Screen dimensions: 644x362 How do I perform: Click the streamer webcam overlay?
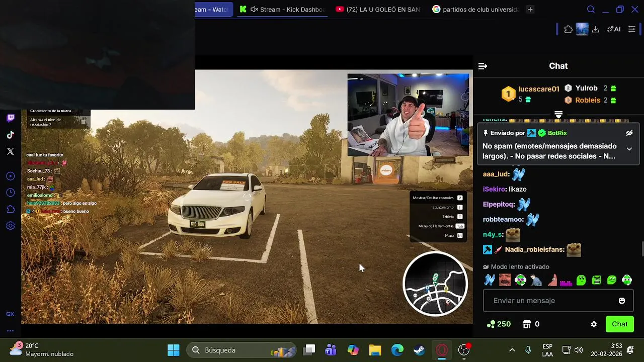(x=408, y=115)
